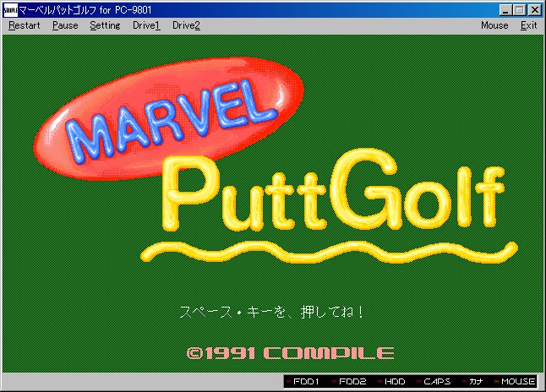Close the emulator window
The height and width of the screenshot is (392, 546).
coord(534,10)
